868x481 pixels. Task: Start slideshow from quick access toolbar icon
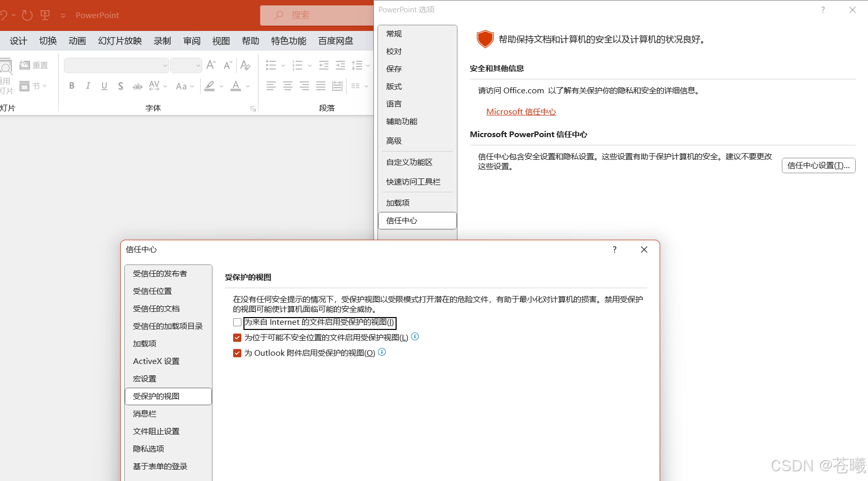click(45, 15)
